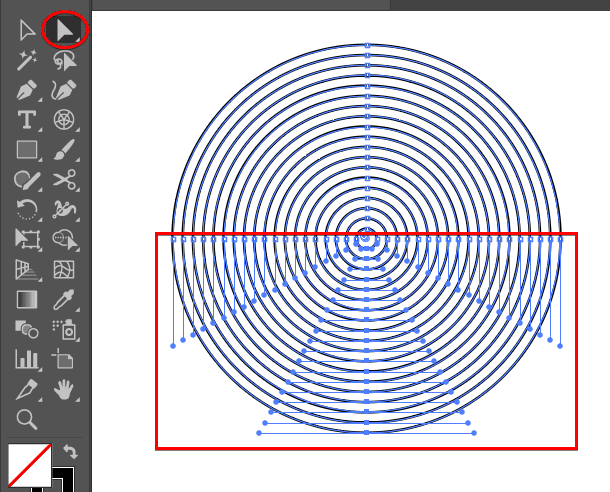Activate the Paintbrush tool

pyautogui.click(x=65, y=151)
